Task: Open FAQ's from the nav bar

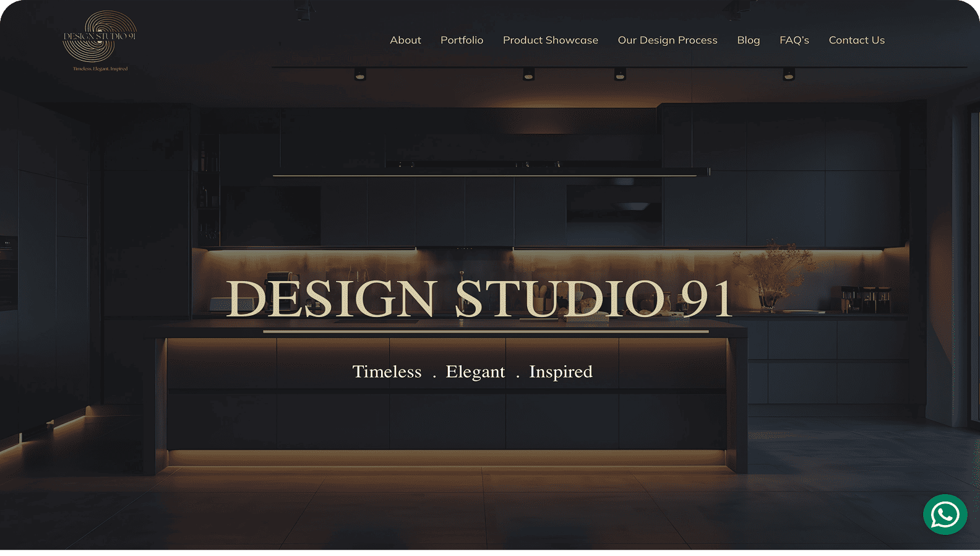Action: coord(794,40)
